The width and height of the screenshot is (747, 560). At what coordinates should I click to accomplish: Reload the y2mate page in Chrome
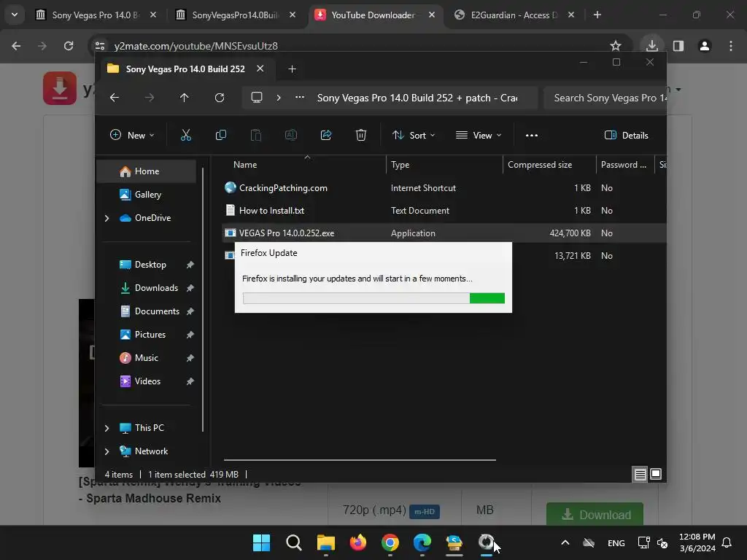click(x=69, y=46)
